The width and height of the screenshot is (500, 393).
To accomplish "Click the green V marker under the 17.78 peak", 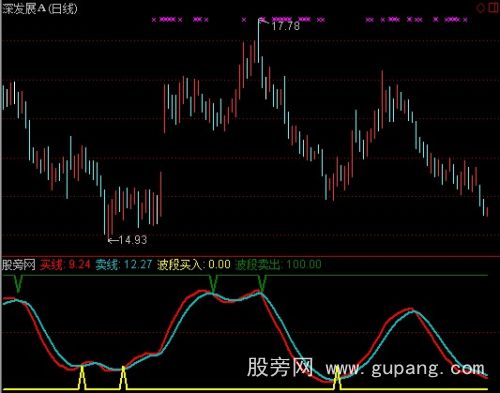I will [262, 284].
